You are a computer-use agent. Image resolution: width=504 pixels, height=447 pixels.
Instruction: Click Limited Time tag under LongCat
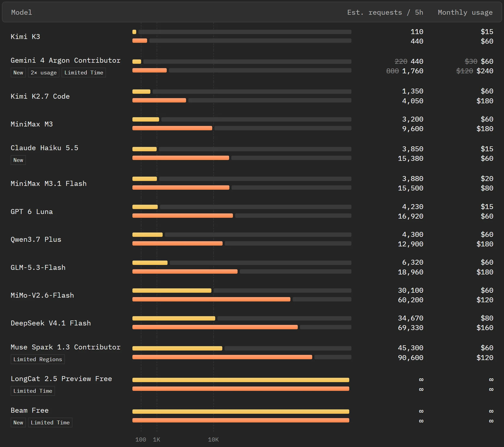[33, 391]
